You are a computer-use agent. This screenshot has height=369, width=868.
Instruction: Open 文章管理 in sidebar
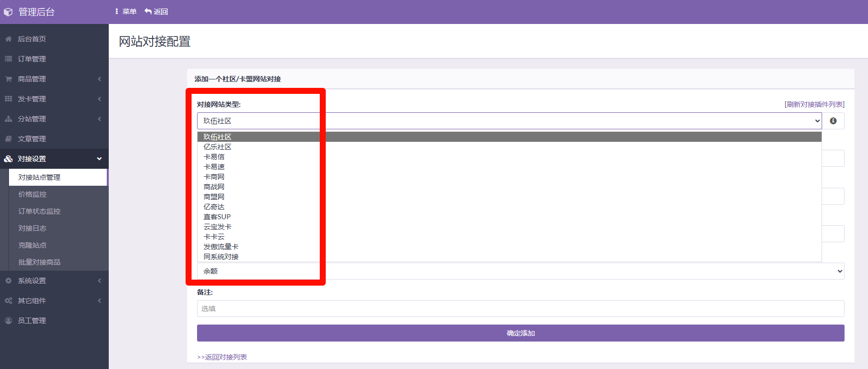click(x=54, y=139)
